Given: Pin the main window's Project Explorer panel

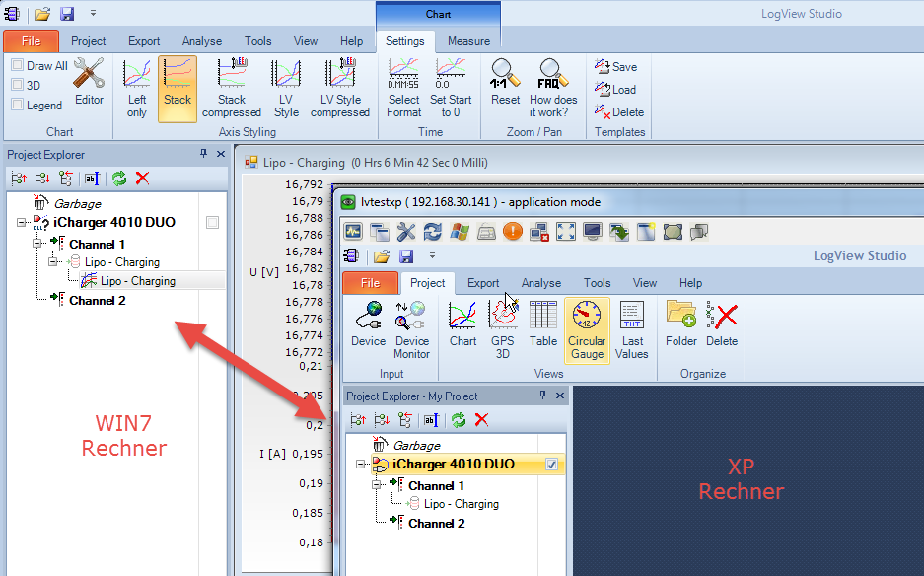Looking at the screenshot, I should point(204,154).
